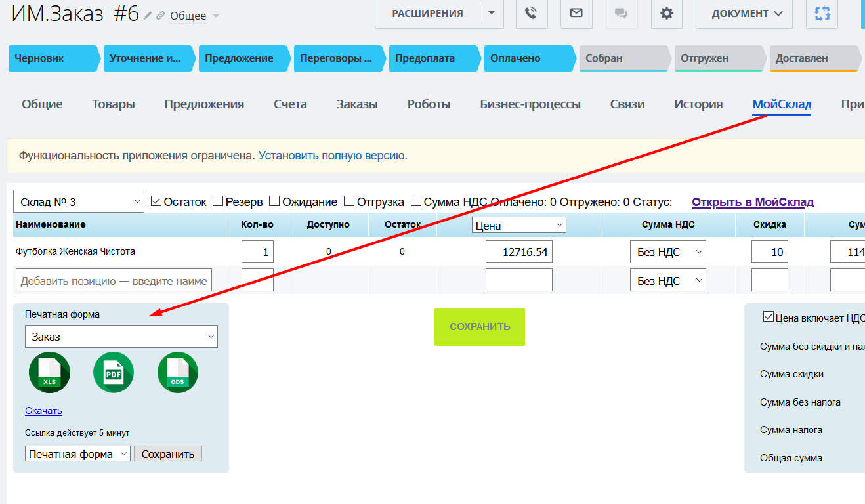Click the ODS export icon

coord(178,372)
